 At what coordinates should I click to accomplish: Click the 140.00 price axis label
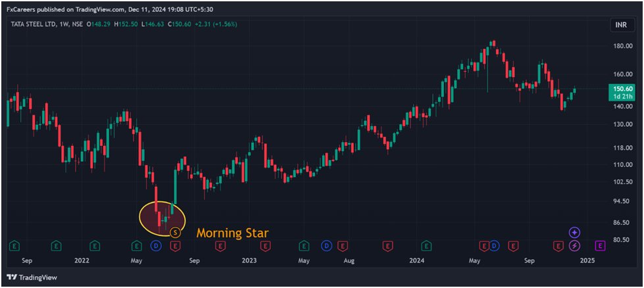(623, 107)
